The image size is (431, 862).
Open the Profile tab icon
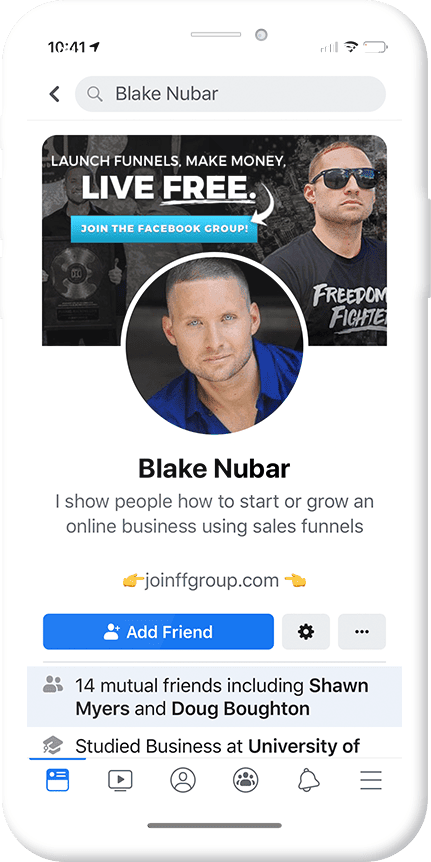pos(183,780)
